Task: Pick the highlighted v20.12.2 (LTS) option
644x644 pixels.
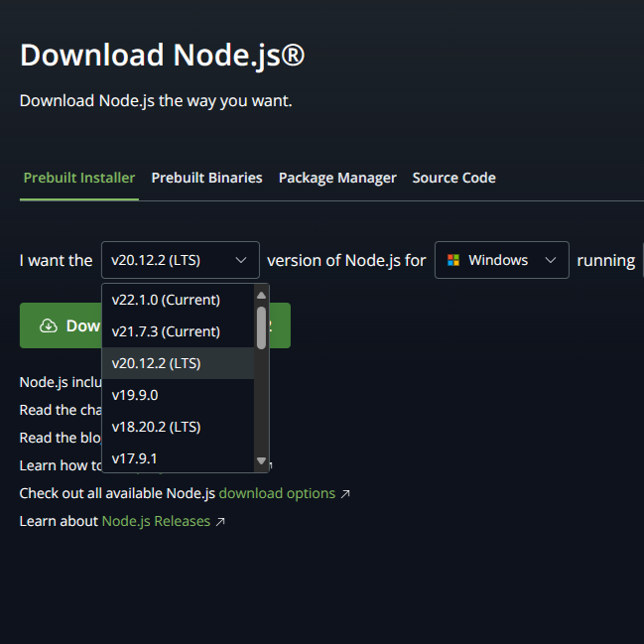Action: click(x=156, y=363)
